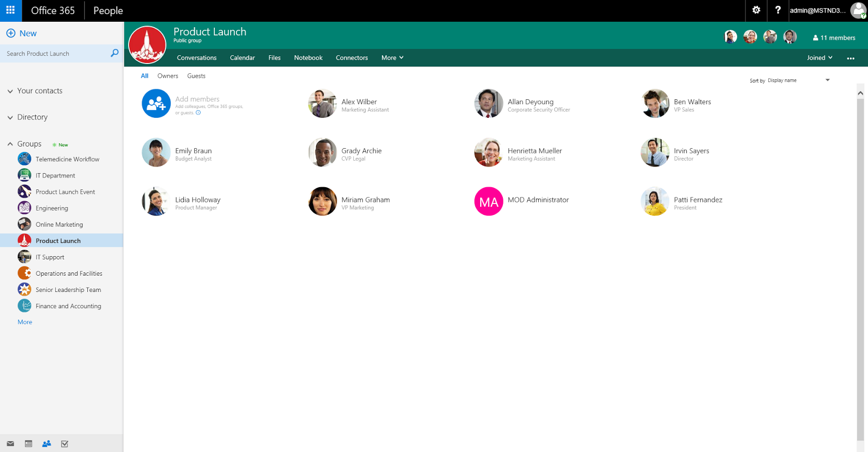Screen dimensions: 868x452
Task: Switch to Tasks in the bottom bar
Action: click(x=65, y=444)
